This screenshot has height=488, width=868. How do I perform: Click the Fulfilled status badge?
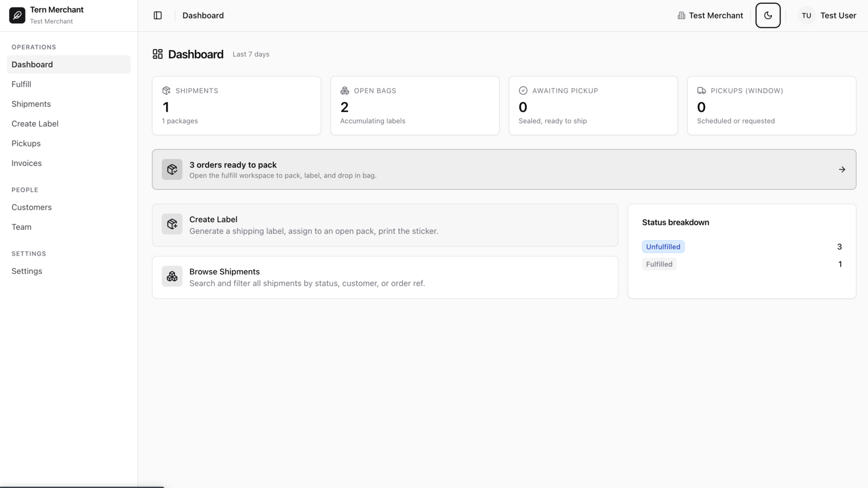659,264
